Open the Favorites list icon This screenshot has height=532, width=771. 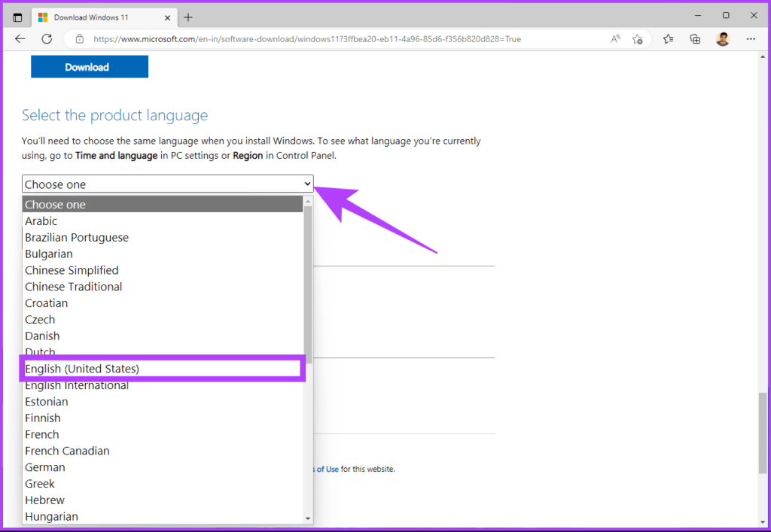pyautogui.click(x=668, y=39)
